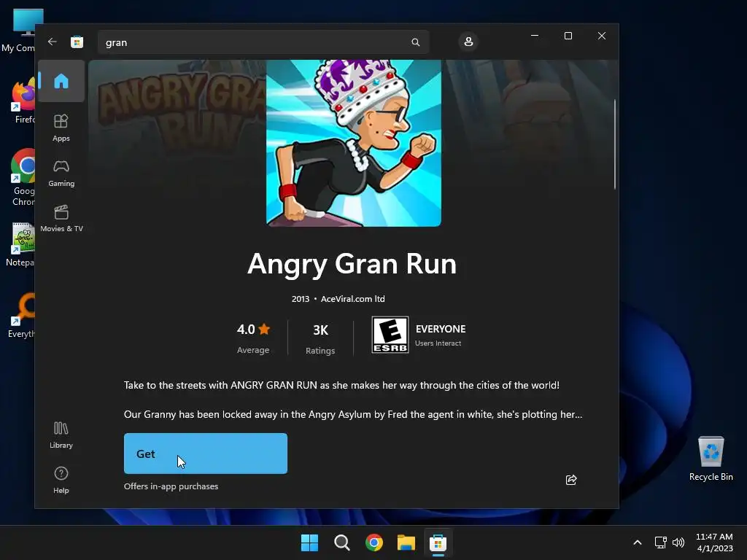Open Movies & TV section

(x=61, y=219)
